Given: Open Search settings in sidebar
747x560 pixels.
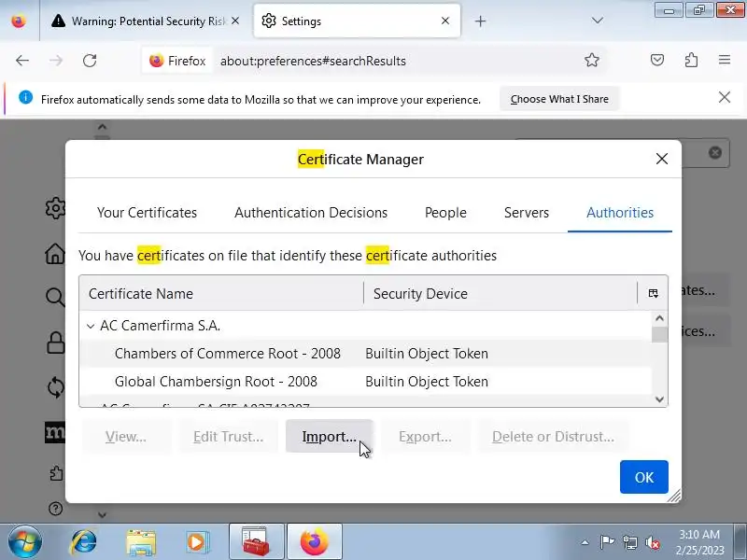Looking at the screenshot, I should (x=55, y=297).
